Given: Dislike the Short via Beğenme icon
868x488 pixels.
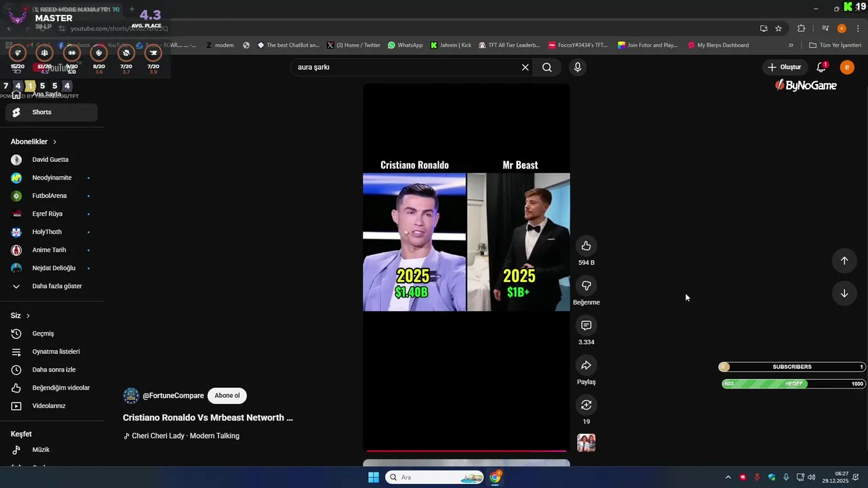Looking at the screenshot, I should 586,286.
